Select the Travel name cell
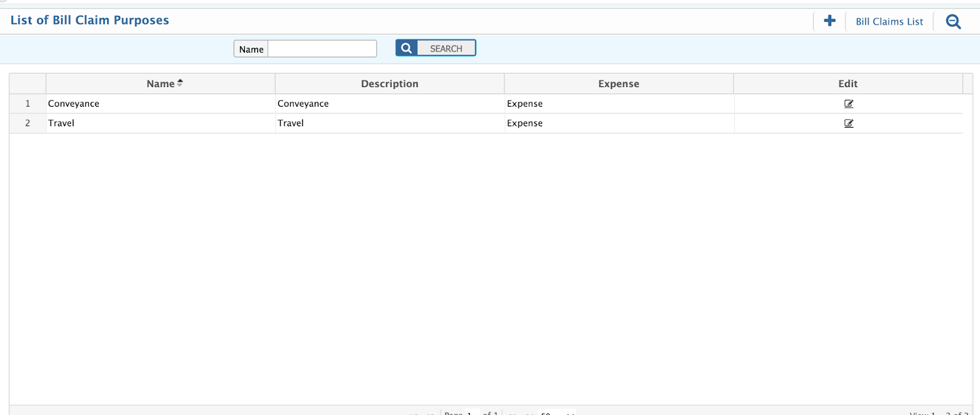Viewport: 980px width, 415px height. tap(61, 123)
